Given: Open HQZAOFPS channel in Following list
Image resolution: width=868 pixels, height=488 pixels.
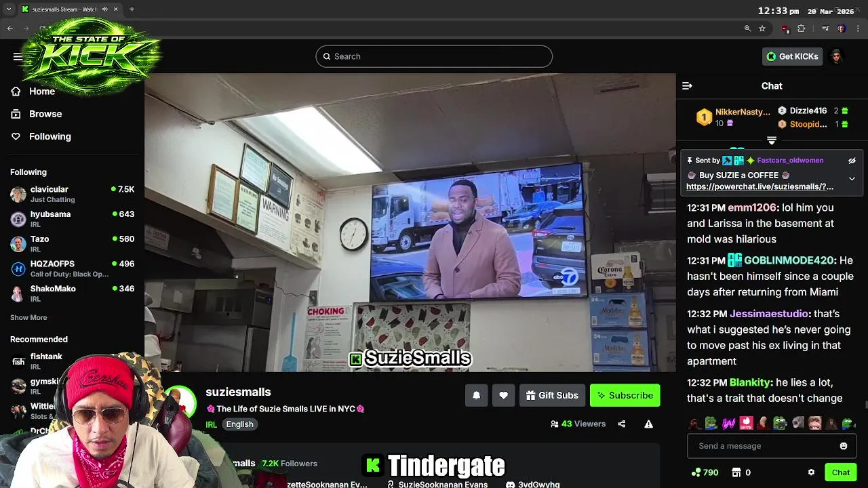Looking at the screenshot, I should click(x=72, y=268).
